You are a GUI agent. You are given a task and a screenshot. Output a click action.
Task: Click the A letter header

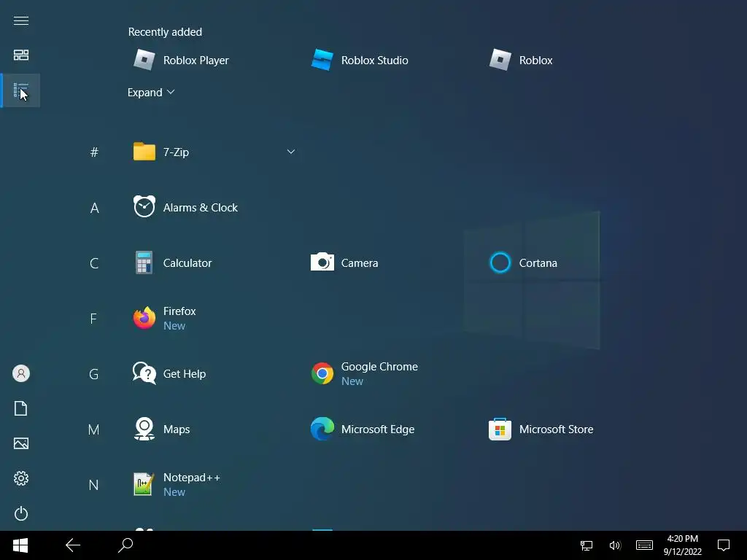click(94, 208)
